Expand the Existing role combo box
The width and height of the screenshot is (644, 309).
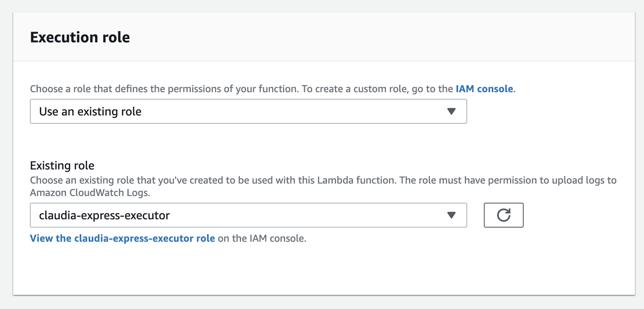click(248, 215)
